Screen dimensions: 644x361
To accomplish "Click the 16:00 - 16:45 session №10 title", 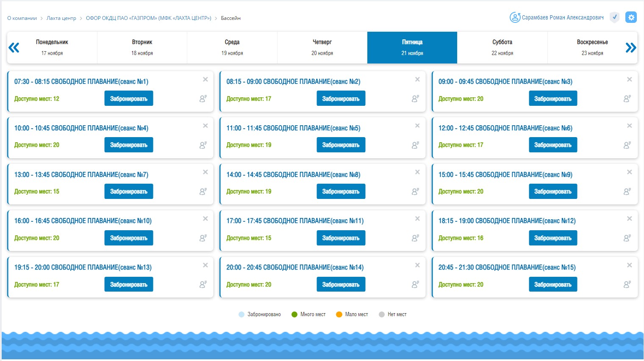I will coord(83,221).
